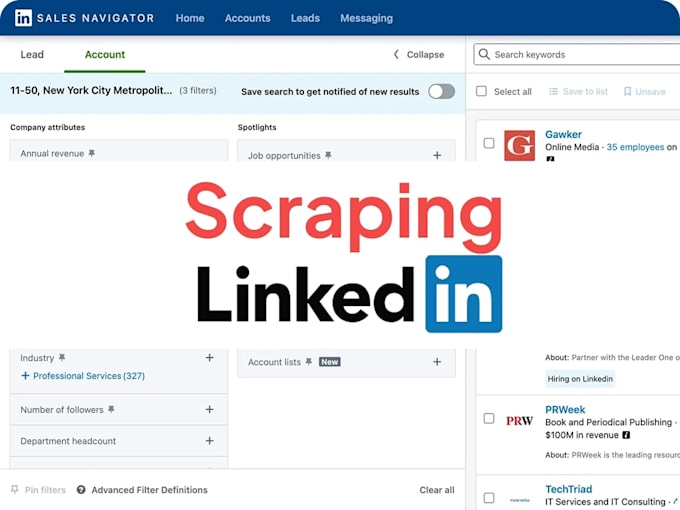Click the Unsave bookmark icon
The height and width of the screenshot is (510, 680).
tap(627, 92)
